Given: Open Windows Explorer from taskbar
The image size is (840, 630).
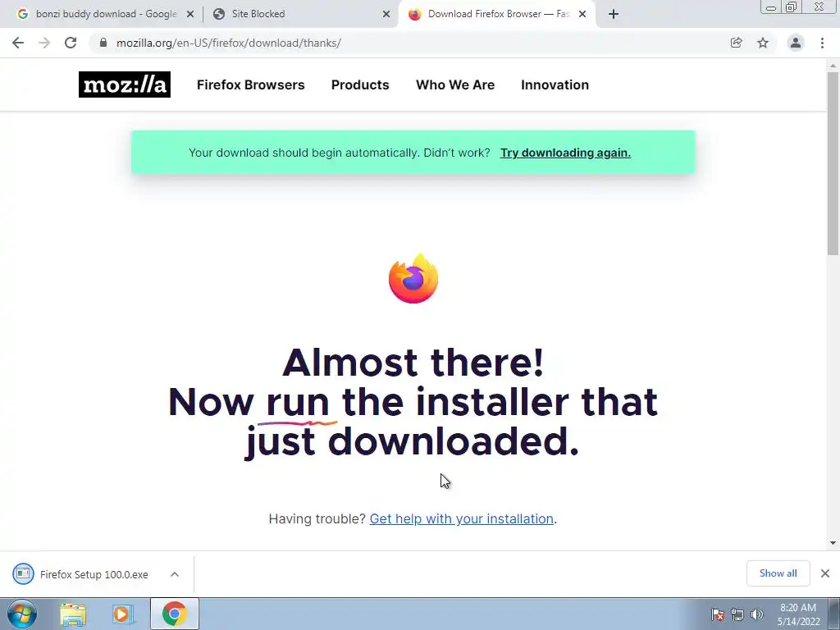Looking at the screenshot, I should [x=73, y=614].
